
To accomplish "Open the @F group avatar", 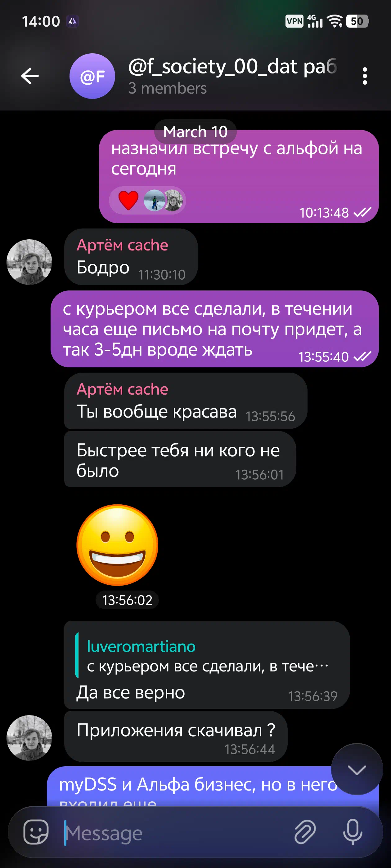I will pyautogui.click(x=92, y=76).
